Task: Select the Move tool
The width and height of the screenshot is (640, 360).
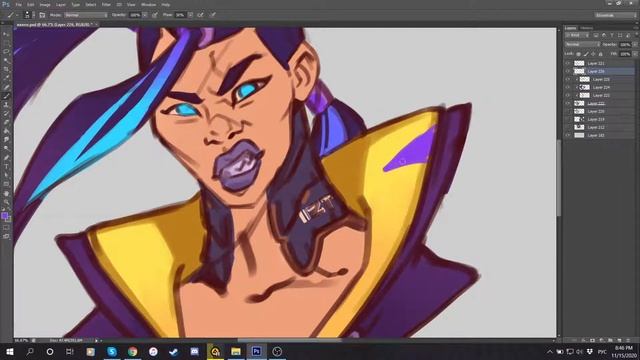Action: (x=6, y=34)
